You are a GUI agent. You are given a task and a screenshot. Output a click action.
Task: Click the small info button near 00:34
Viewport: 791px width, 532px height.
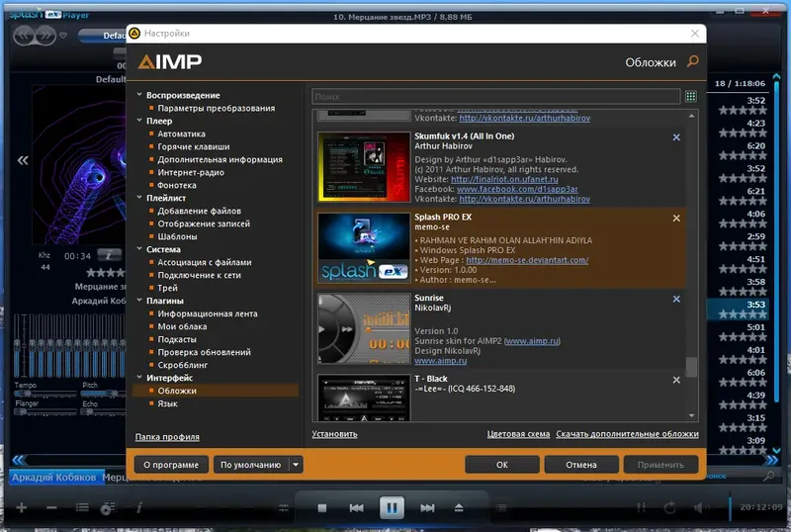(x=109, y=255)
